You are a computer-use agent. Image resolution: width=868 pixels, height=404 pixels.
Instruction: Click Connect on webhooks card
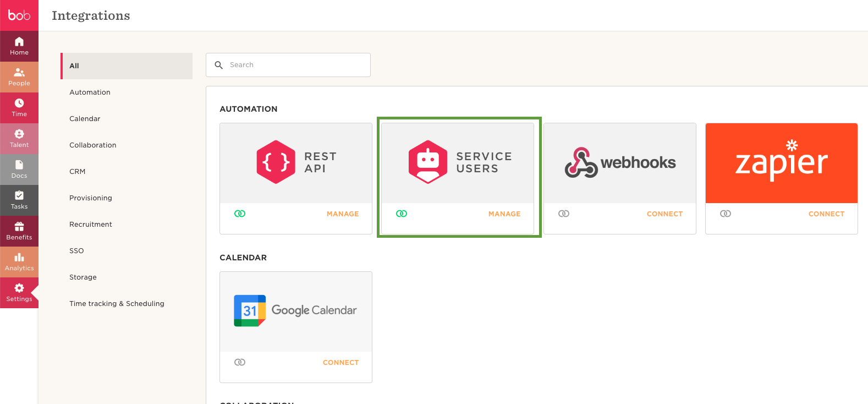[x=664, y=214]
